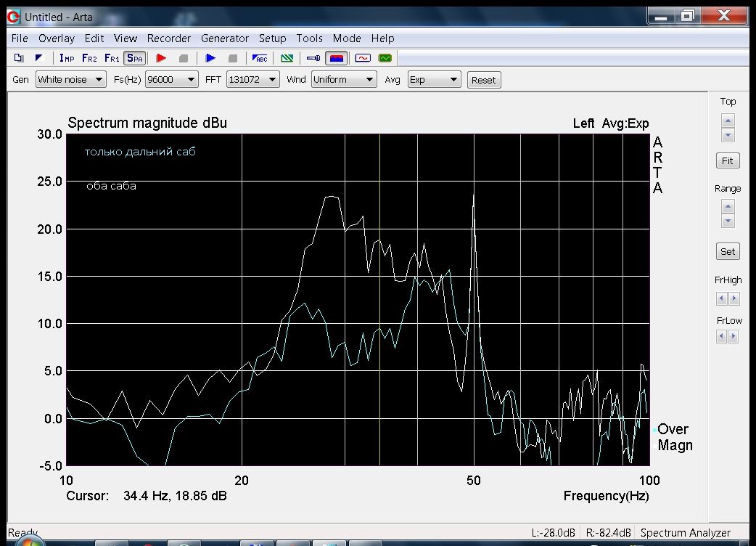Toggle the SPA spectrum analyzer mode button
Image resolution: width=756 pixels, height=546 pixels.
[x=134, y=58]
